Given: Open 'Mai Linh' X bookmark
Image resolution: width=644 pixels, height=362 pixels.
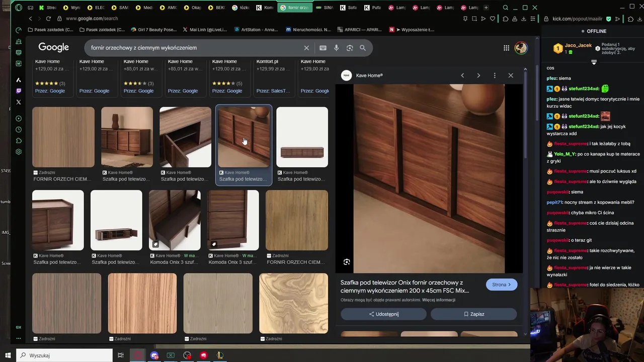Looking at the screenshot, I should tap(205, 30).
